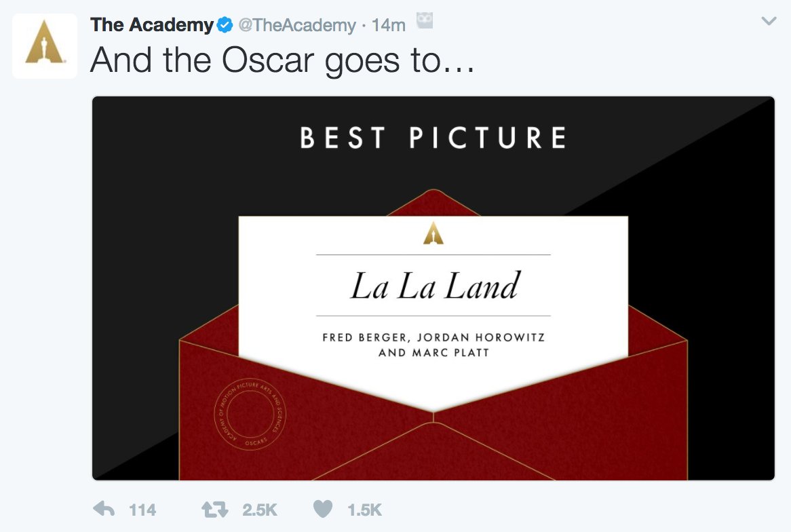Like the tweet with the heart icon
Screen dimensions: 791x532
(325, 509)
